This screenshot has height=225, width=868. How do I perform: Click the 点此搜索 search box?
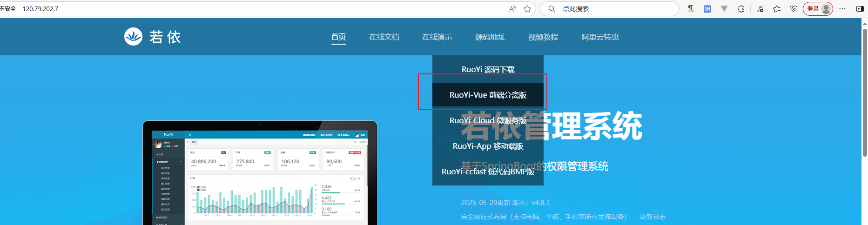(610, 9)
